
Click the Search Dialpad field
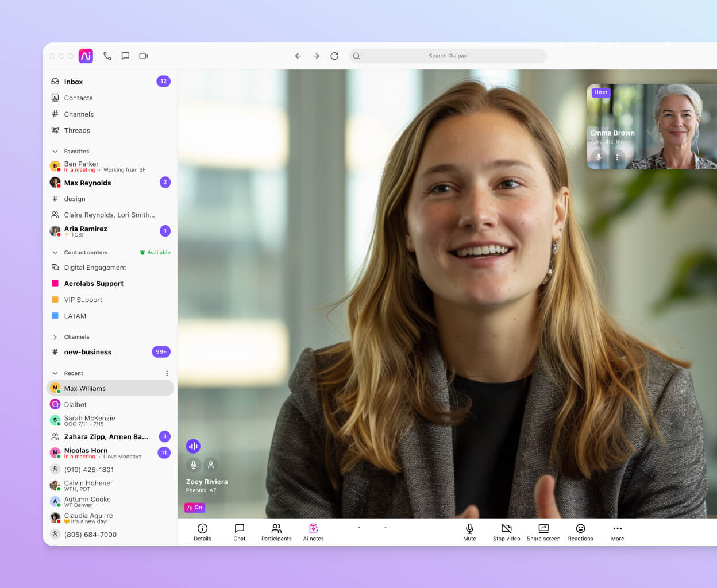(x=448, y=56)
